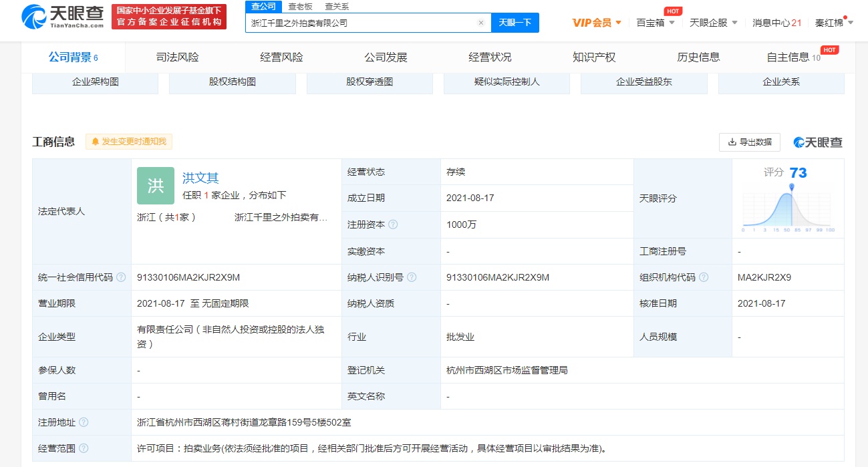Click the 91330106MA2KJR2X9M credit code under 统一社会信用代码
Image resolution: width=868 pixels, height=467 pixels.
[188, 277]
